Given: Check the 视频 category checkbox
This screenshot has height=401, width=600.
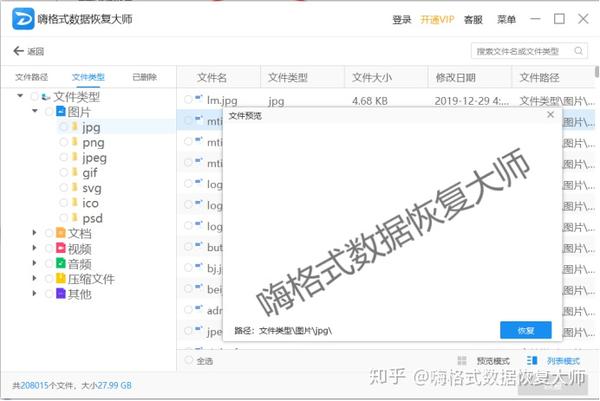Looking at the screenshot, I should click(x=49, y=248).
